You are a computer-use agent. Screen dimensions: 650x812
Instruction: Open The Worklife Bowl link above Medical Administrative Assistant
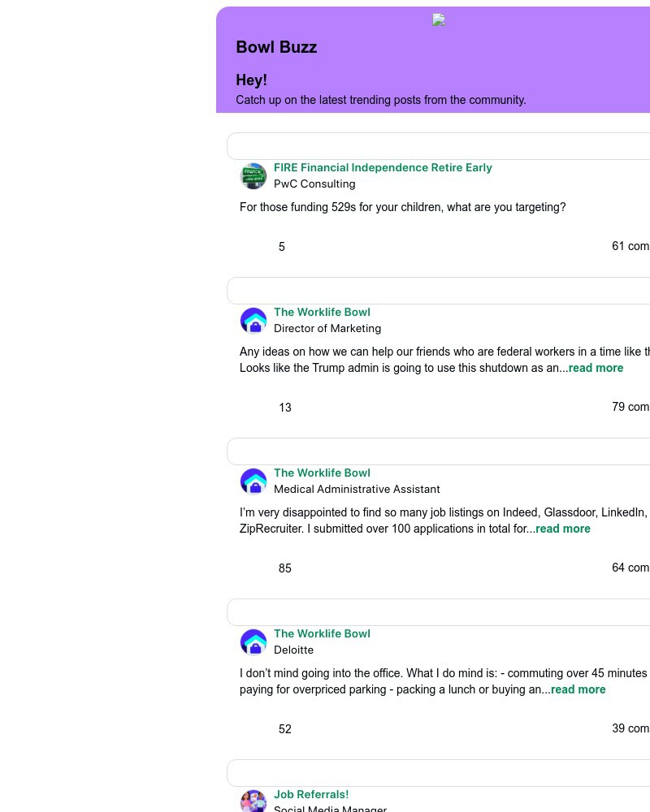[x=322, y=473]
